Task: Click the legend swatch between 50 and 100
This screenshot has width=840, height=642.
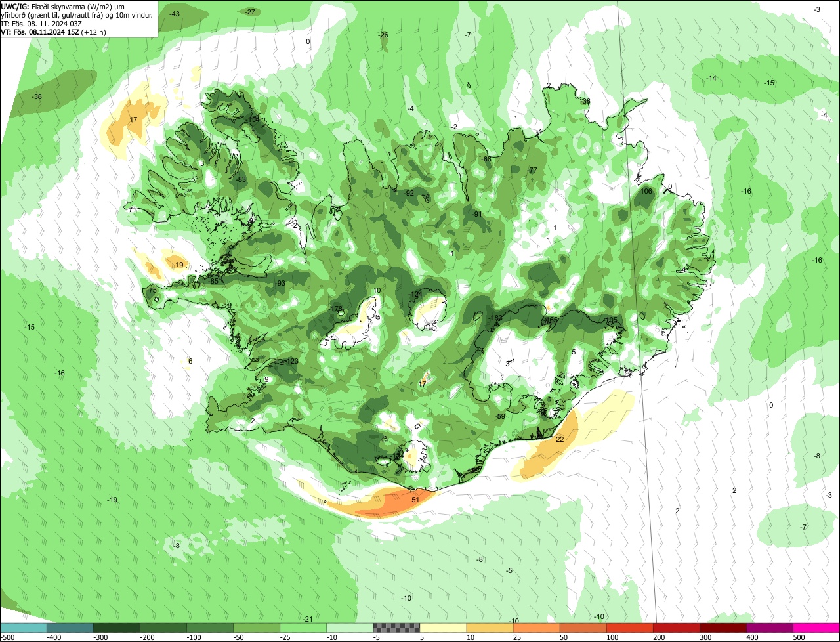Action: tap(583, 628)
